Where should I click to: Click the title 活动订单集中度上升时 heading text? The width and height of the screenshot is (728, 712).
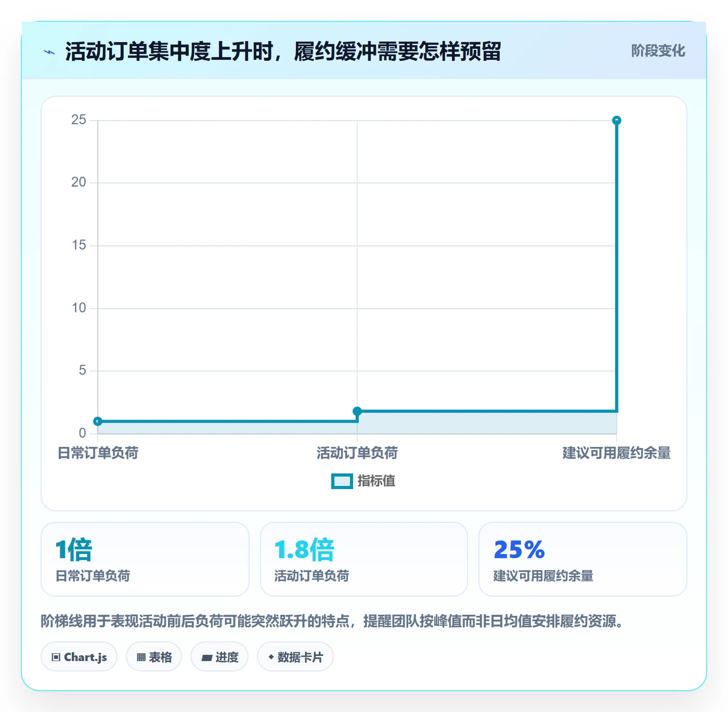[x=283, y=52]
